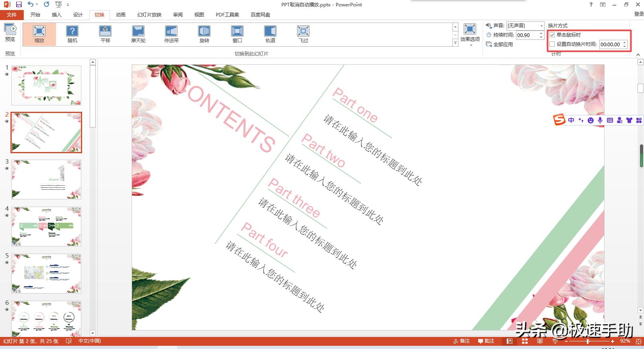
Task: Select slide 5 thumbnail
Action: tap(46, 273)
